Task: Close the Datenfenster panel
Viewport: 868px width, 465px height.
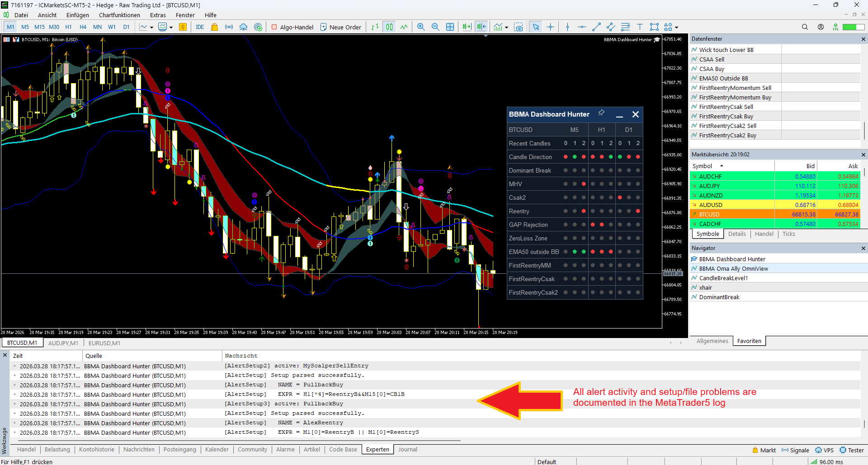Action: point(863,39)
